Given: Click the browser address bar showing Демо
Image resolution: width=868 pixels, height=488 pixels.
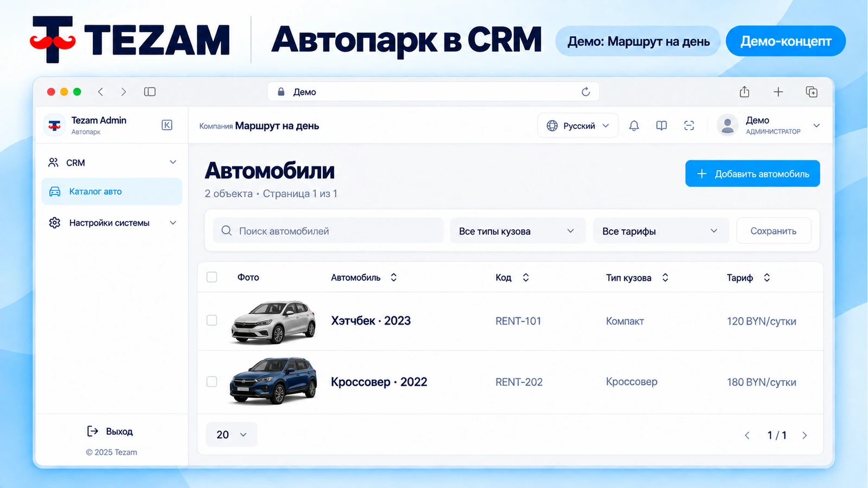Looking at the screenshot, I should click(x=433, y=92).
